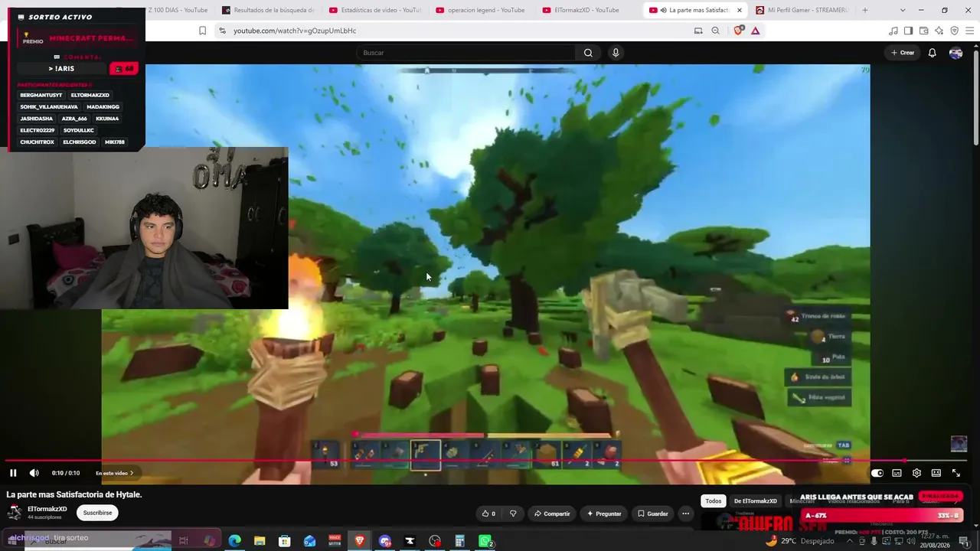Image resolution: width=980 pixels, height=551 pixels.
Task: Open Calculator from taskbar
Action: pyautogui.click(x=460, y=541)
